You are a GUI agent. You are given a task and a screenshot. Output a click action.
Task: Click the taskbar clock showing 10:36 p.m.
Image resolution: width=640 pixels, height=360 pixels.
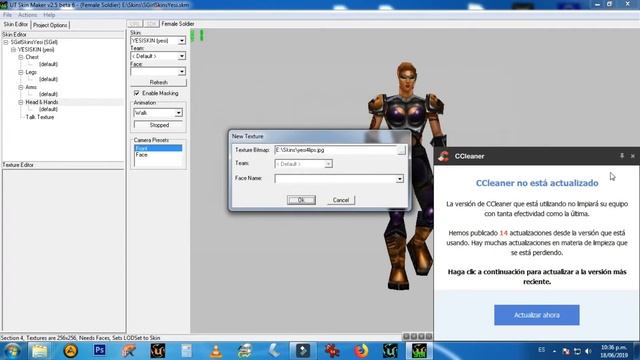tap(614, 351)
